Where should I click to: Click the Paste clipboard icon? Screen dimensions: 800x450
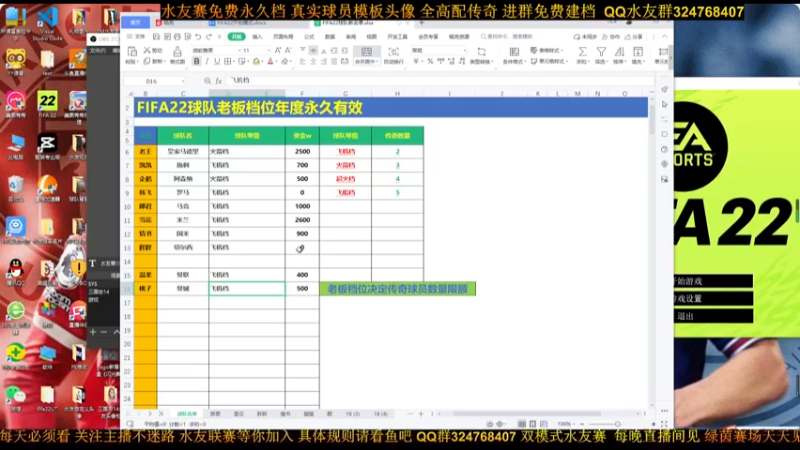click(x=132, y=52)
